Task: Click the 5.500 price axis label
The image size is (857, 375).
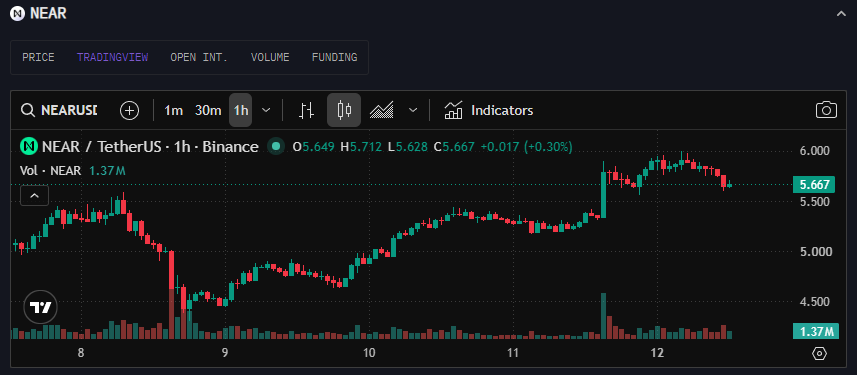Action: tap(814, 202)
